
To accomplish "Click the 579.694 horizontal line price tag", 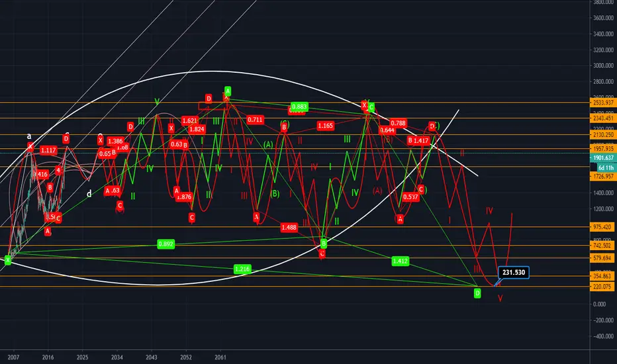I will [603, 258].
